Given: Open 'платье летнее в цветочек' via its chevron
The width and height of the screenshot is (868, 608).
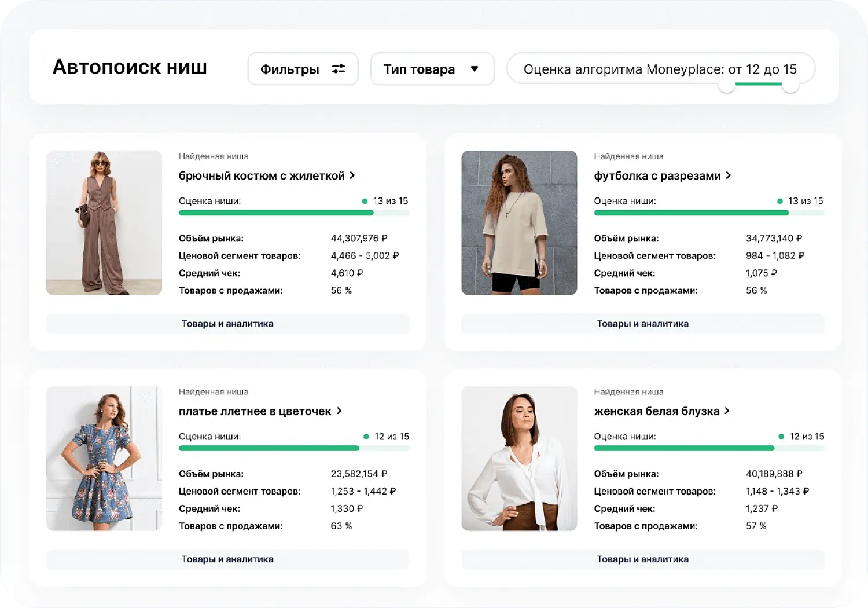Looking at the screenshot, I should pyautogui.click(x=339, y=411).
